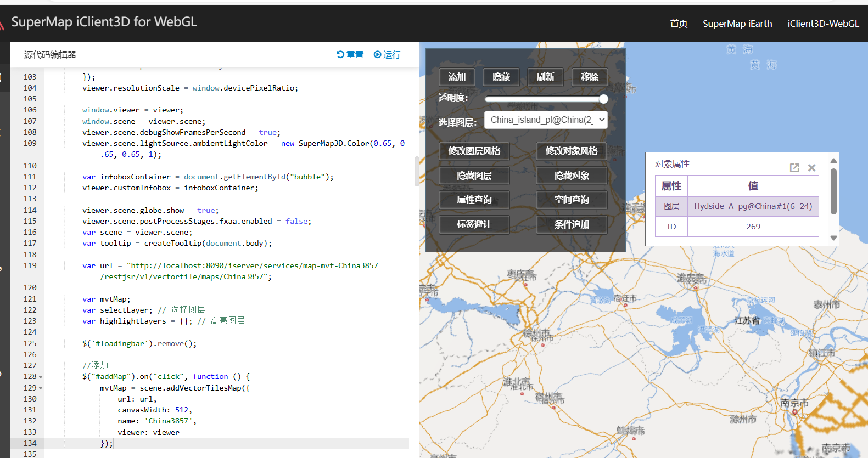Click the 添加 button
This screenshot has width=868, height=458.
pos(457,77)
